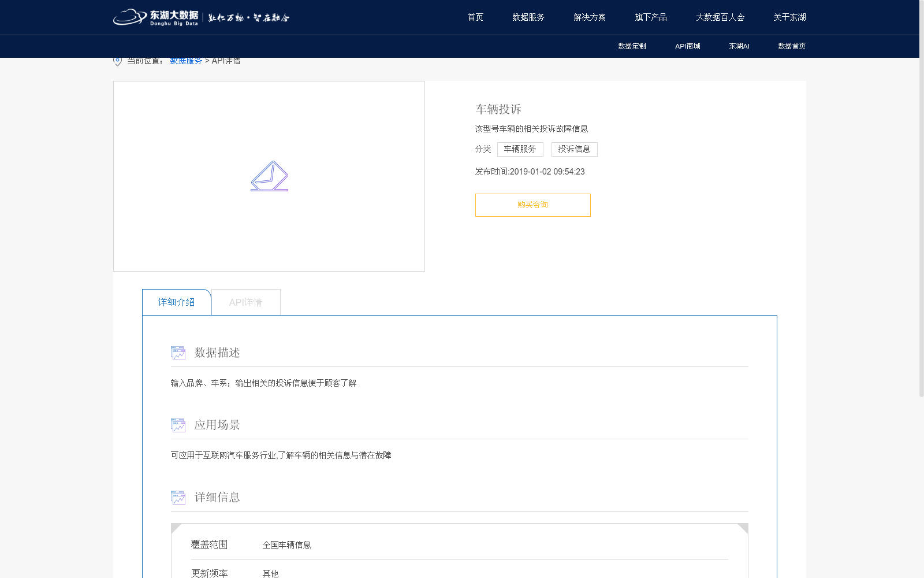The width and height of the screenshot is (924, 578).
Task: Click the 更新频率 row label
Action: (209, 573)
